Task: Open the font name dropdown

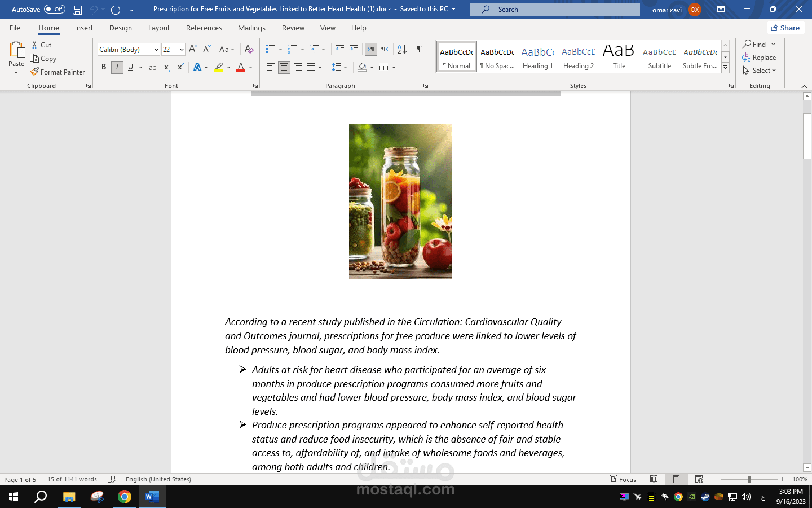Action: pyautogui.click(x=156, y=50)
